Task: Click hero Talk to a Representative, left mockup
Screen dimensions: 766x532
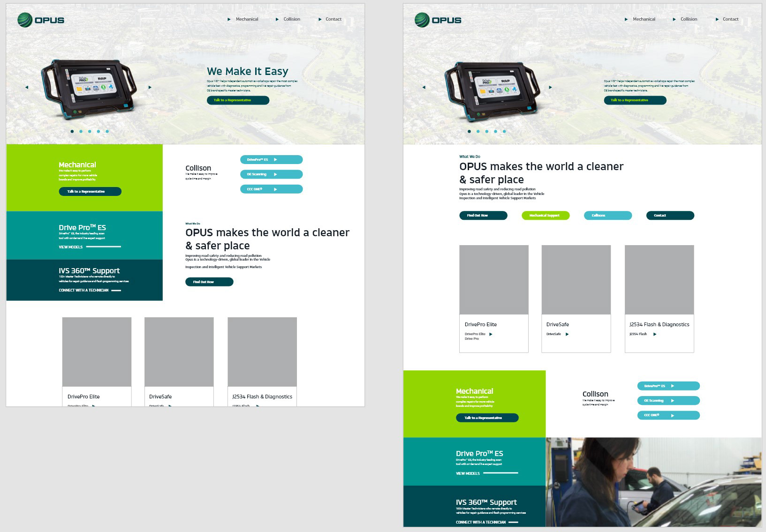Action: coord(238,100)
